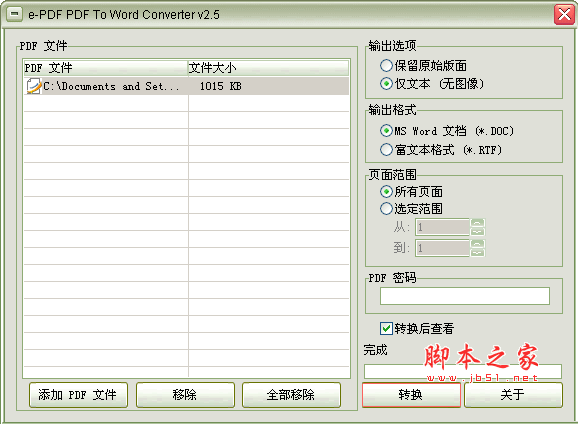Decrease the 从 page value with down arrow
Screen dimensions: 578x424
click(x=478, y=232)
